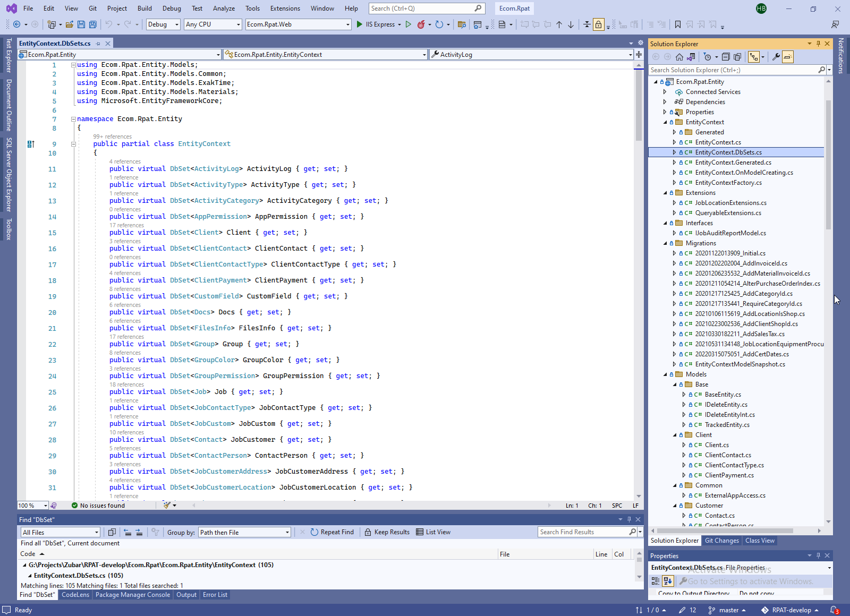
Task: Toggle List View in Find results
Action: [433, 532]
